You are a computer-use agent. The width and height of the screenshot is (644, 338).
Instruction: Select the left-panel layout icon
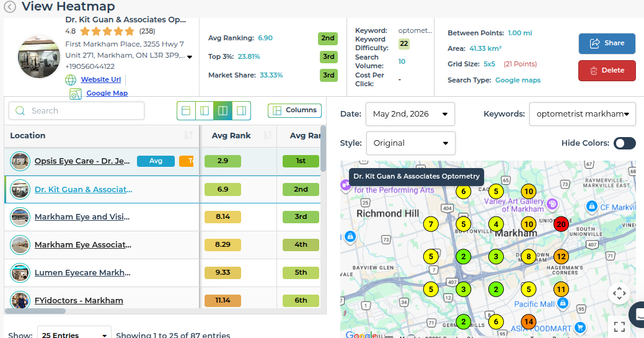pyautogui.click(x=205, y=110)
